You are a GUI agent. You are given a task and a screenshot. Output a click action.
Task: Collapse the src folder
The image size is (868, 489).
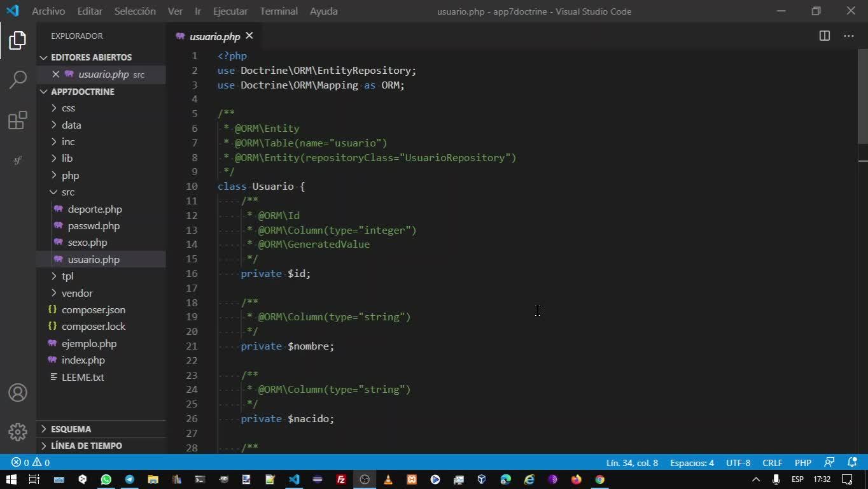(67, 192)
